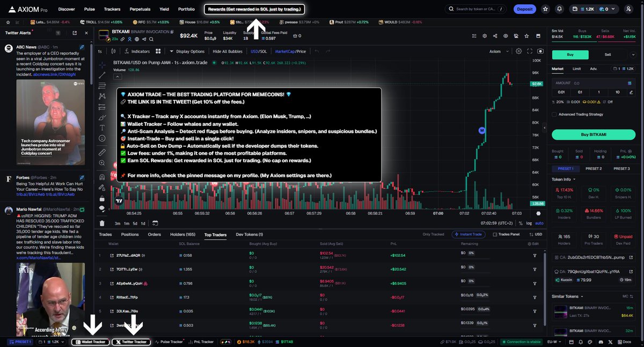Open the watchlist star in header
Image resolution: width=644 pixels, height=347 pixels.
tap(545, 9)
